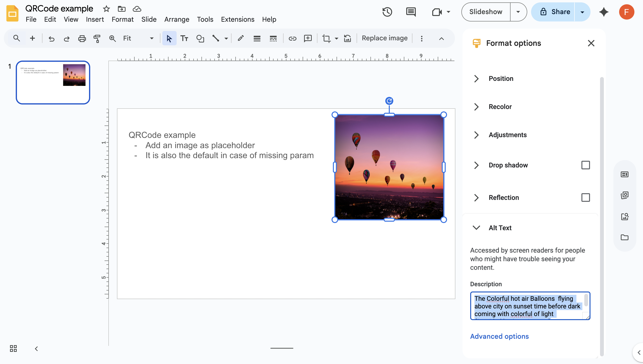Click the paint format icon
The image size is (643, 364).
tap(97, 38)
